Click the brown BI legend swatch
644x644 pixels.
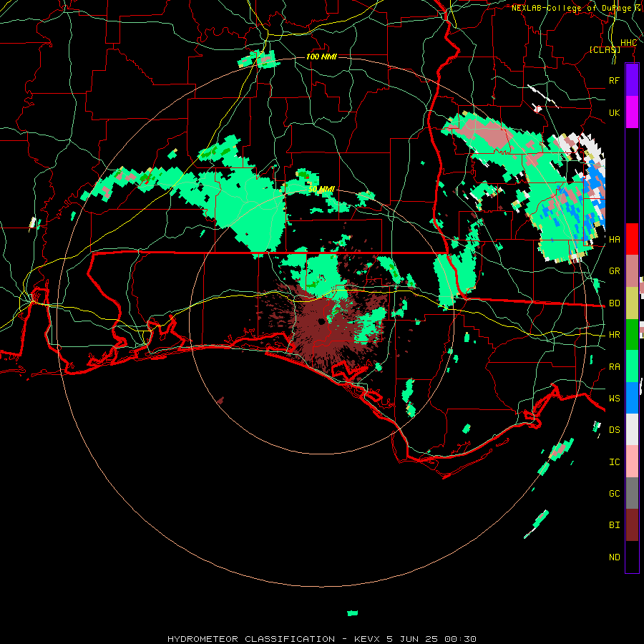click(x=632, y=525)
